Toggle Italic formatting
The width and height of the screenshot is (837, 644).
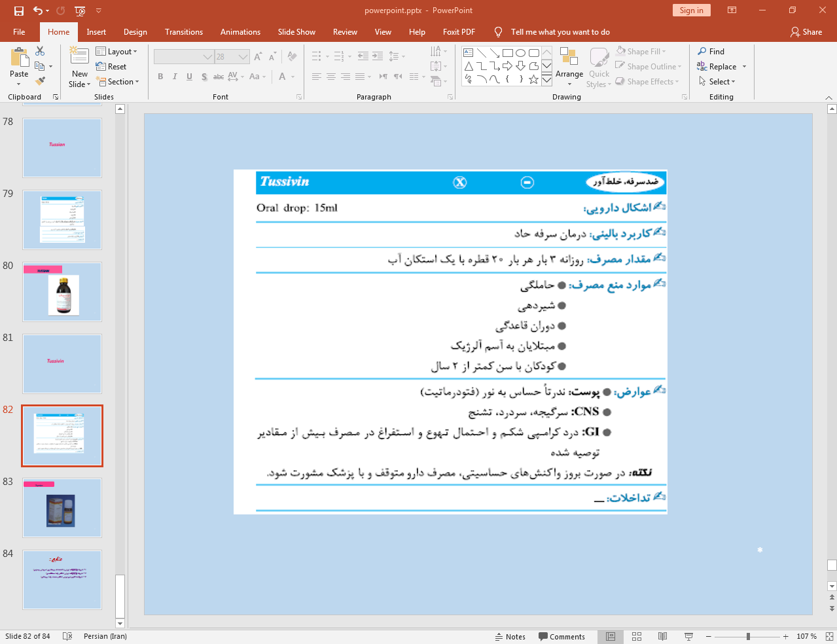click(x=175, y=77)
